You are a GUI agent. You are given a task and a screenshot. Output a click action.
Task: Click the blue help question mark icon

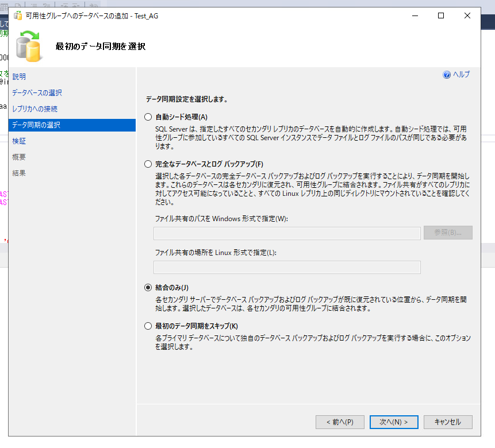pos(447,75)
